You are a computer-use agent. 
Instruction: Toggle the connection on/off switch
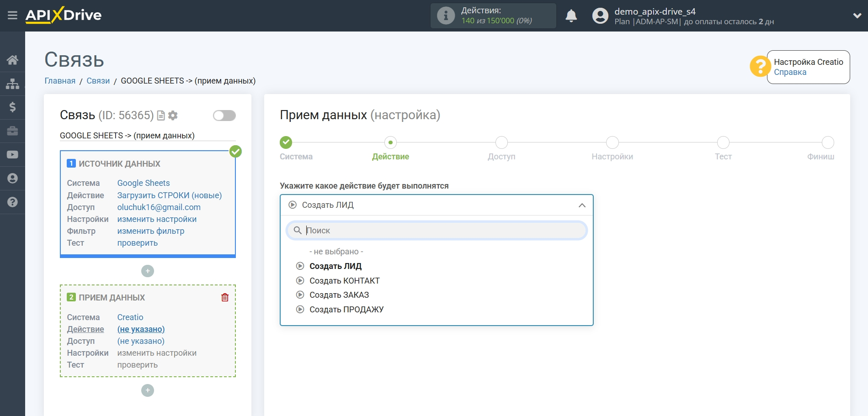(x=224, y=116)
